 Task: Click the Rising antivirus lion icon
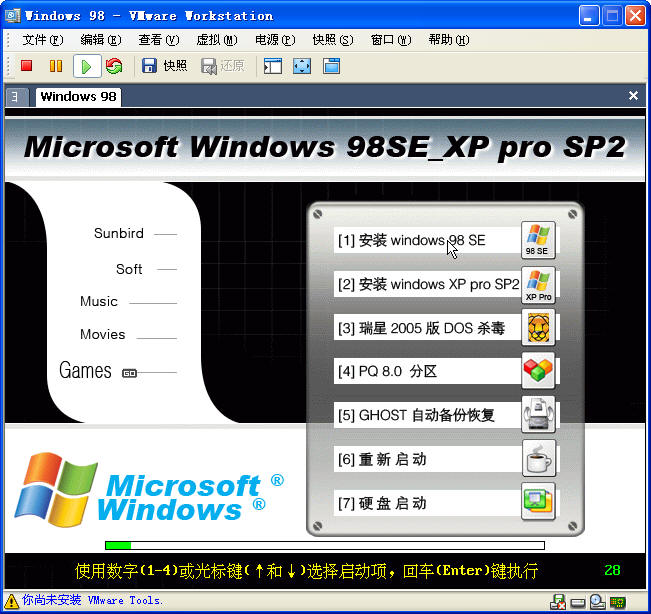538,328
